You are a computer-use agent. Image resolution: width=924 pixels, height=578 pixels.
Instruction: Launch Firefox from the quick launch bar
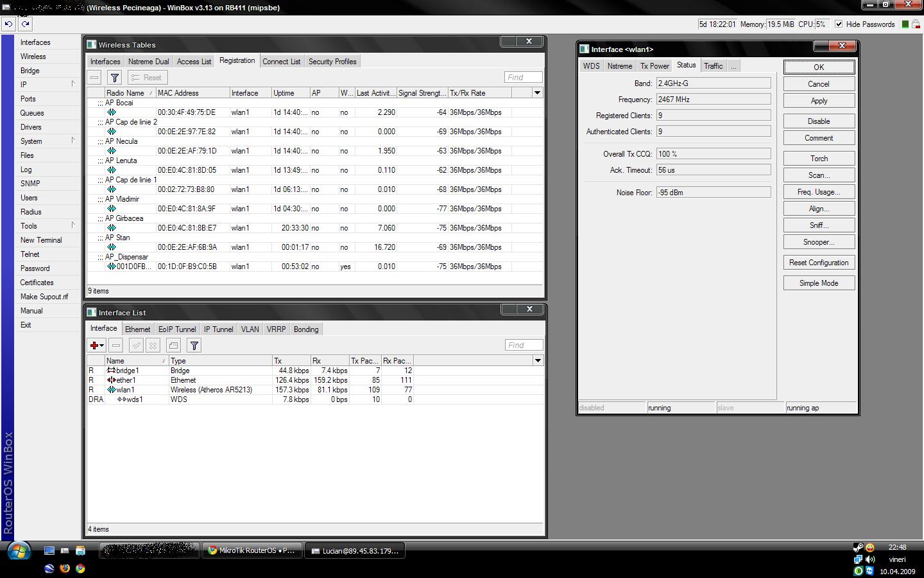pyautogui.click(x=65, y=568)
